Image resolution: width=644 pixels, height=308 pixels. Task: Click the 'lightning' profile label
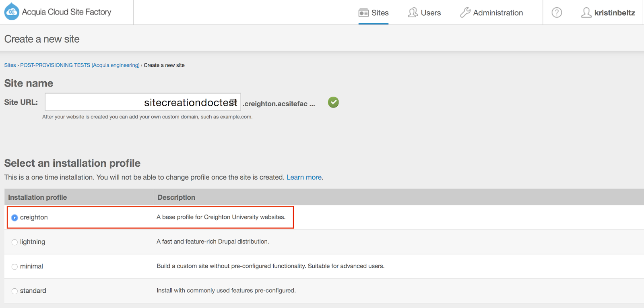(x=33, y=242)
